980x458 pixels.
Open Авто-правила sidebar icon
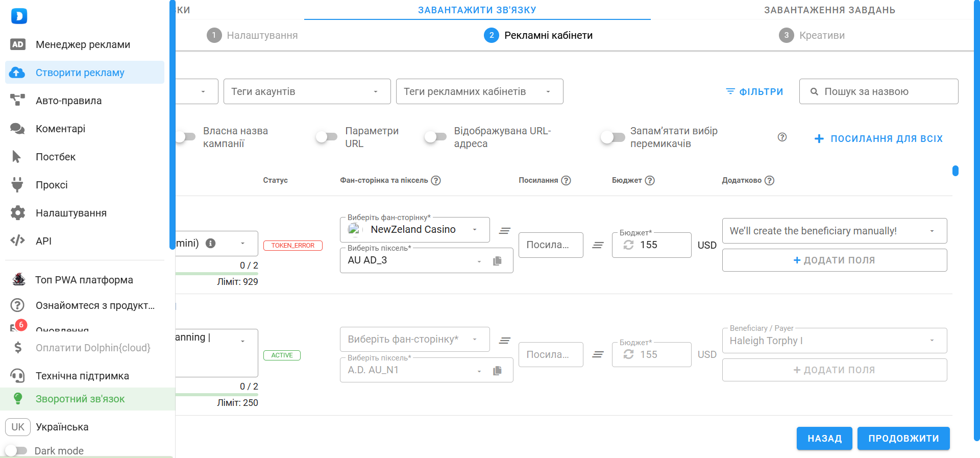[17, 101]
